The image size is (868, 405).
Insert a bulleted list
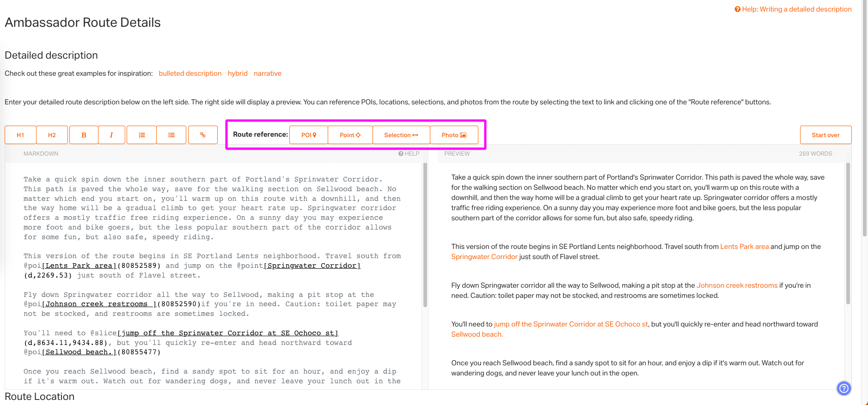(x=171, y=135)
